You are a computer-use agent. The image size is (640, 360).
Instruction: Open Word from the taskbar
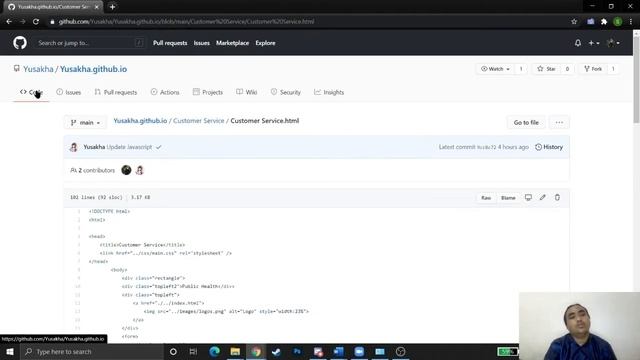338,351
